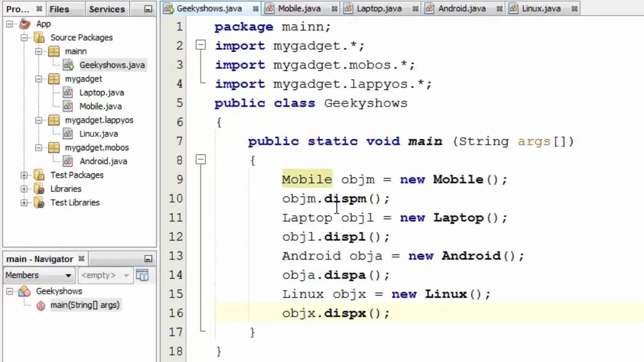
Task: Click the Android.java file icon in tree
Action: point(68,161)
